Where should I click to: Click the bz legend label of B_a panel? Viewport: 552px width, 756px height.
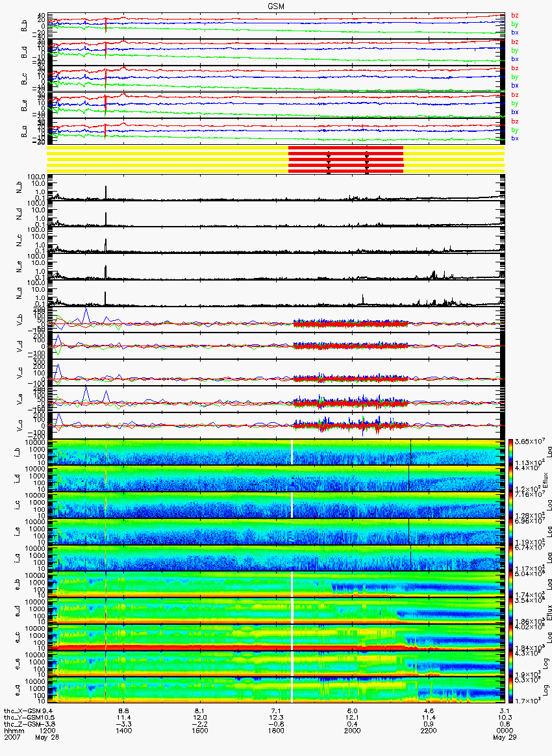click(515, 121)
